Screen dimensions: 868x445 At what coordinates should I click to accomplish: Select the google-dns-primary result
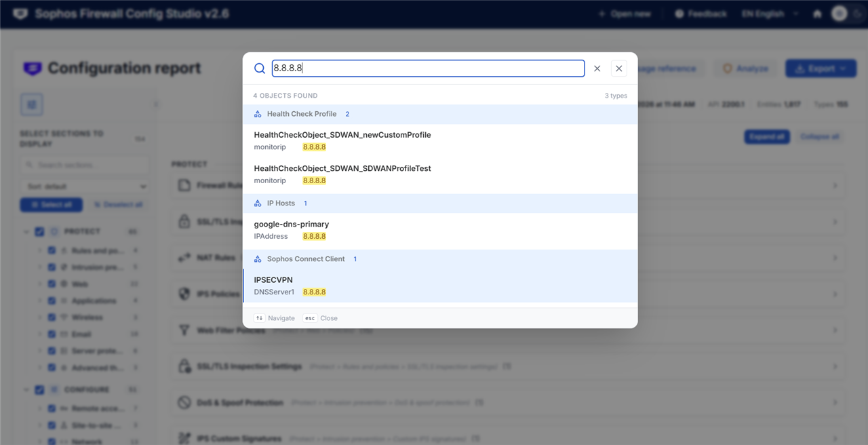pyautogui.click(x=440, y=230)
